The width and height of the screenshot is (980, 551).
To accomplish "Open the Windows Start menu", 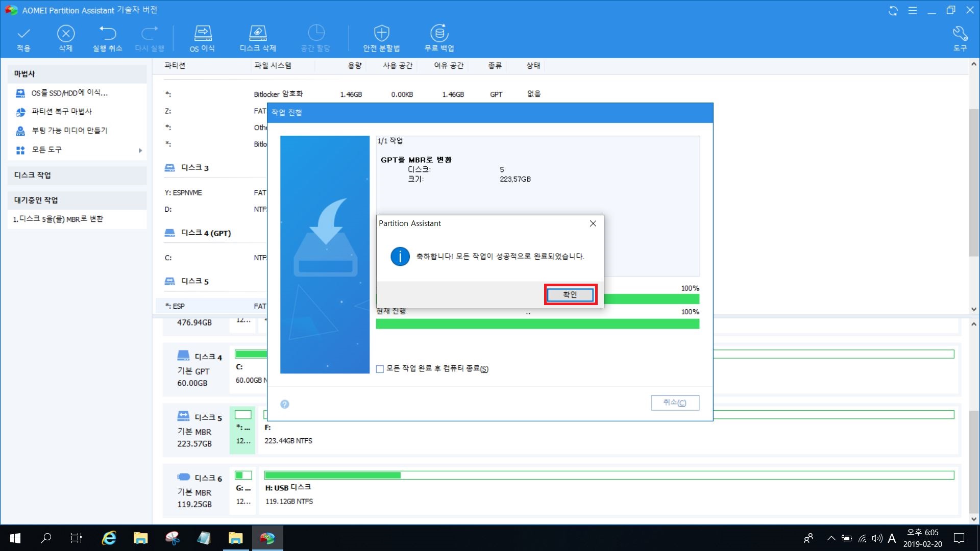I will (x=15, y=538).
